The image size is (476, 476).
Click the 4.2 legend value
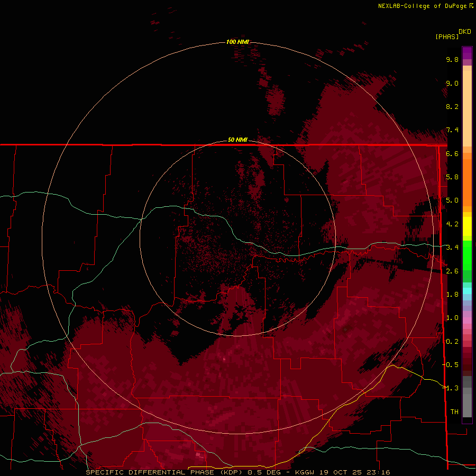pos(452,224)
